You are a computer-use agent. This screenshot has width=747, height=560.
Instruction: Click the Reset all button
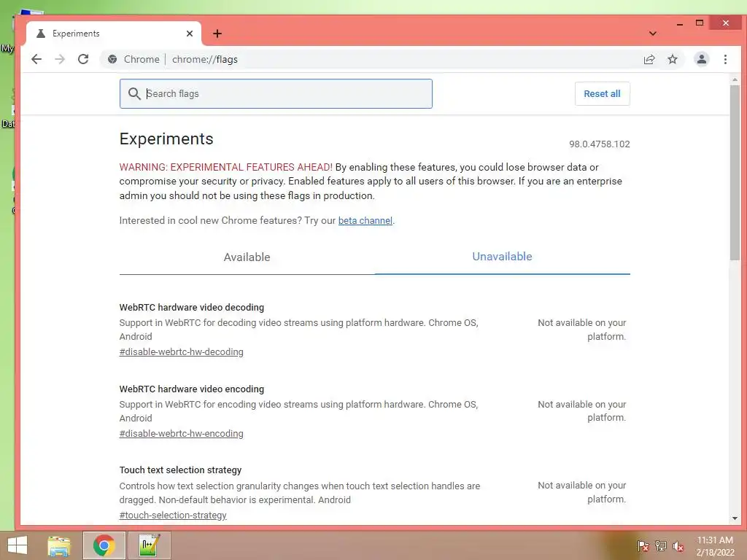click(x=602, y=94)
